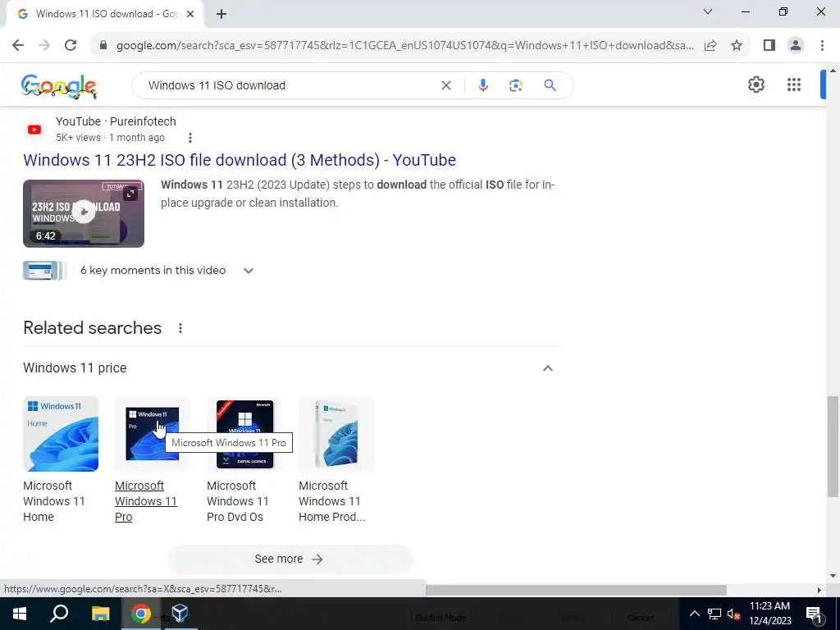
Task: Open Google apps grid
Action: 794,84
